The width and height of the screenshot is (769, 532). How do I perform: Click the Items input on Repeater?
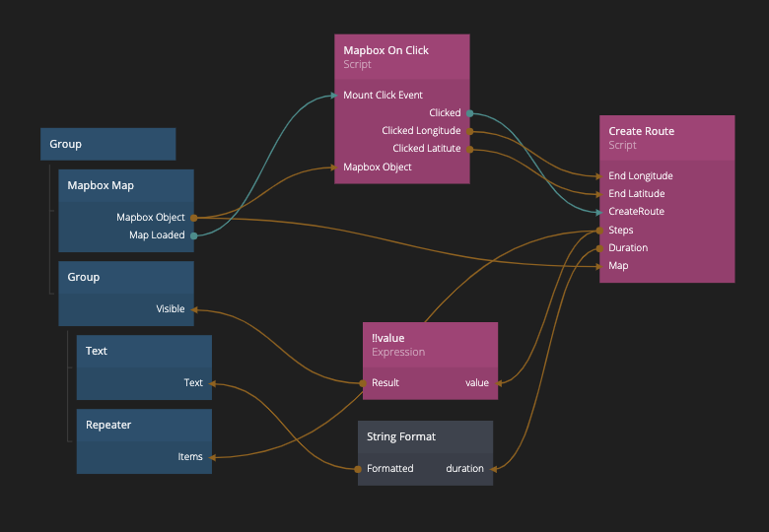pyautogui.click(x=211, y=457)
